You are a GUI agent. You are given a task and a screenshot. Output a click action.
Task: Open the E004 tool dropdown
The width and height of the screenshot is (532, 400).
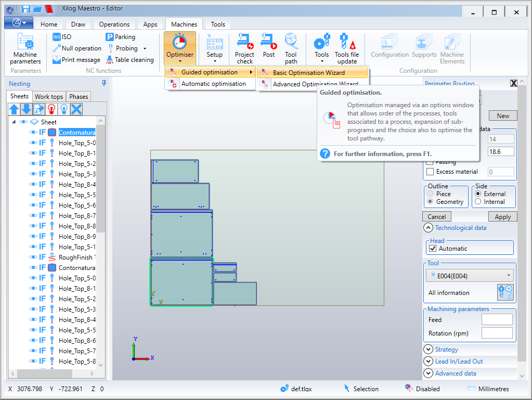click(470, 276)
